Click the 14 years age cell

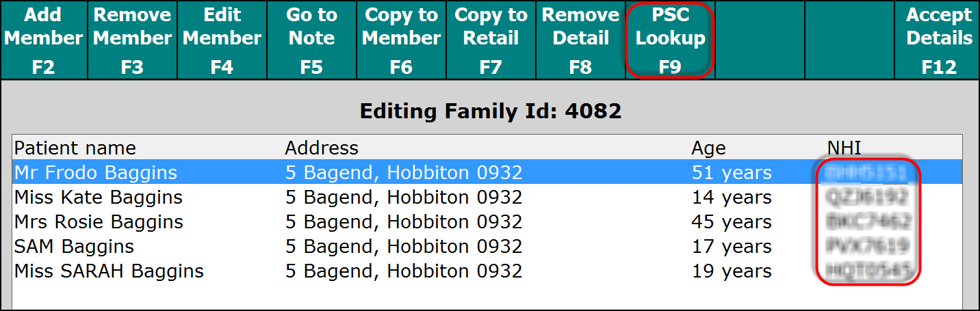pos(732,198)
